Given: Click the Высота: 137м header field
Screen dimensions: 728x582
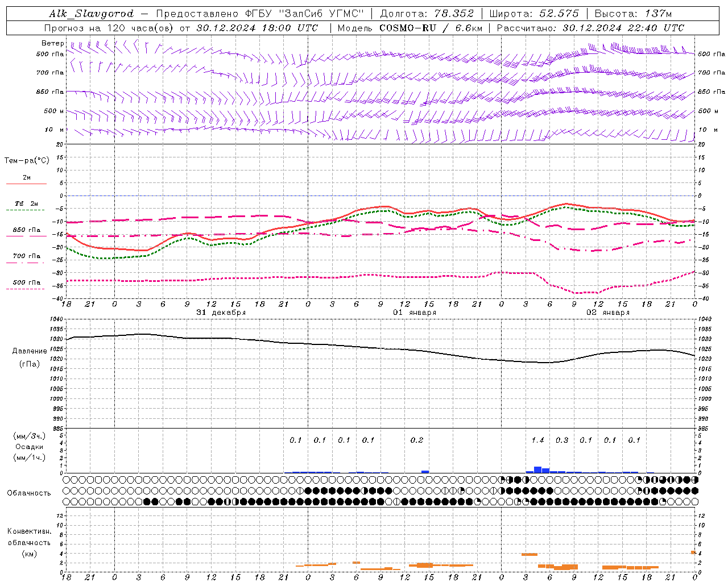Looking at the screenshot, I should [633, 14].
